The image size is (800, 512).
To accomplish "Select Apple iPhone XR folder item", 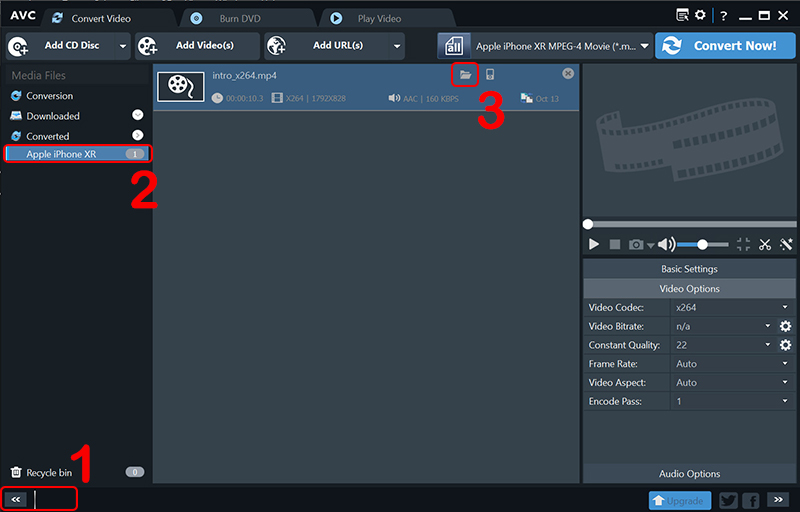I will point(78,153).
